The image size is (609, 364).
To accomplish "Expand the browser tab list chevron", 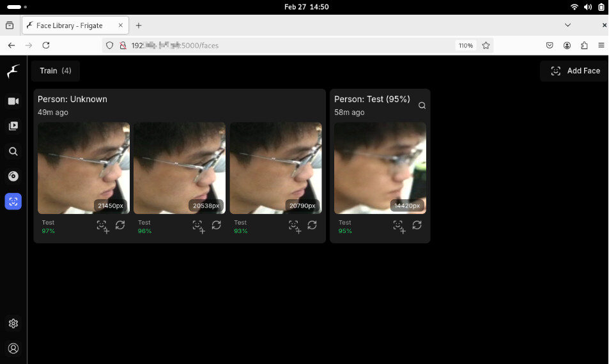I will (567, 25).
